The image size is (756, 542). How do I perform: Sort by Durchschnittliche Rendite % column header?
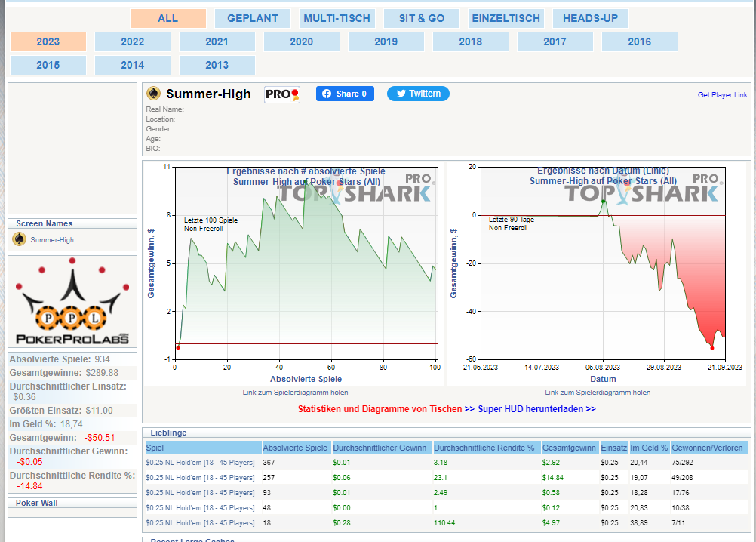(x=487, y=448)
